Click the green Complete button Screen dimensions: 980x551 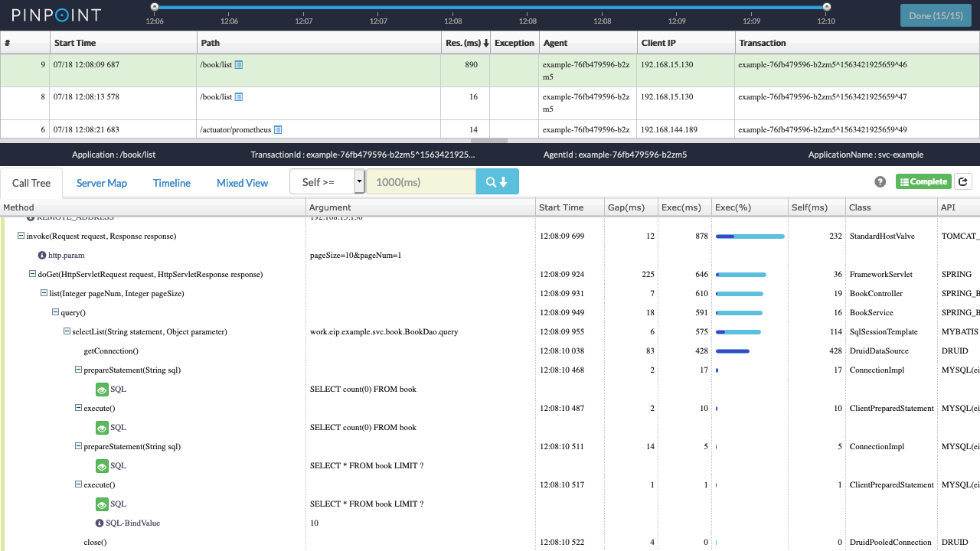coord(923,182)
